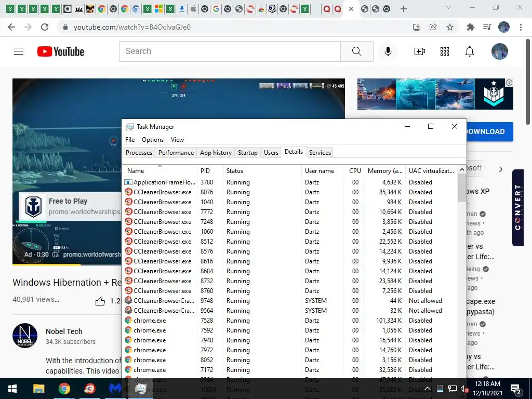This screenshot has width=532, height=399.
Task: Click the Chrome icon in the taskbar
Action: point(64,389)
